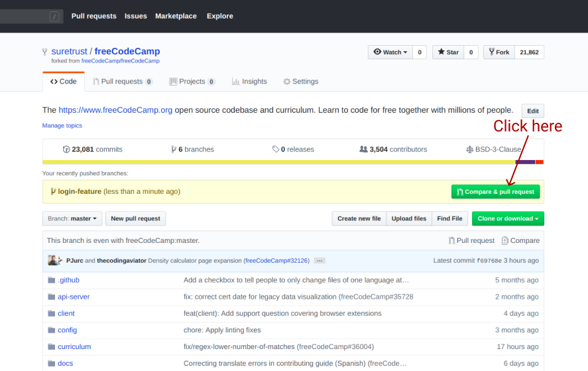Image resolution: width=588 pixels, height=371 pixels.
Task: Click the language bar purple segment
Action: coord(525,162)
